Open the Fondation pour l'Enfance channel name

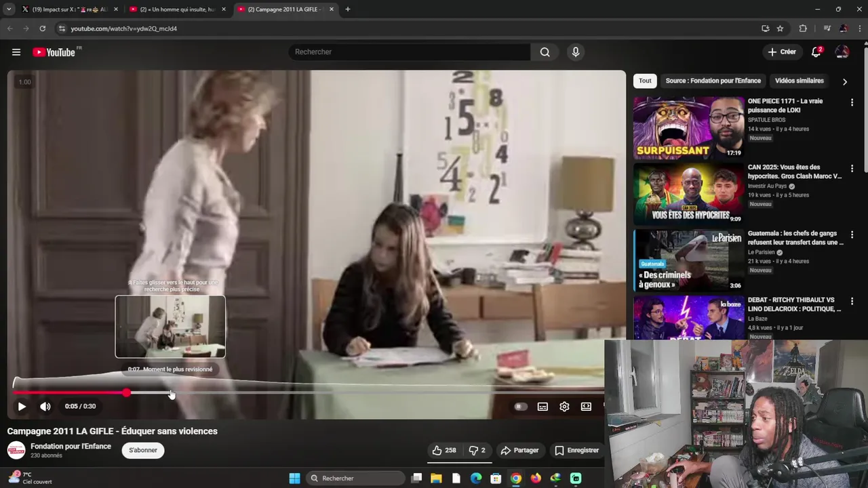click(71, 446)
